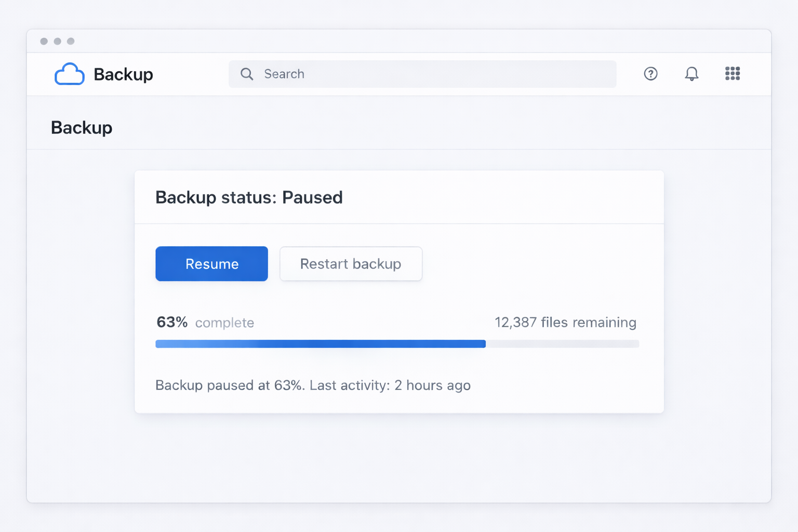Click the '12,387 files remaining' text

565,322
